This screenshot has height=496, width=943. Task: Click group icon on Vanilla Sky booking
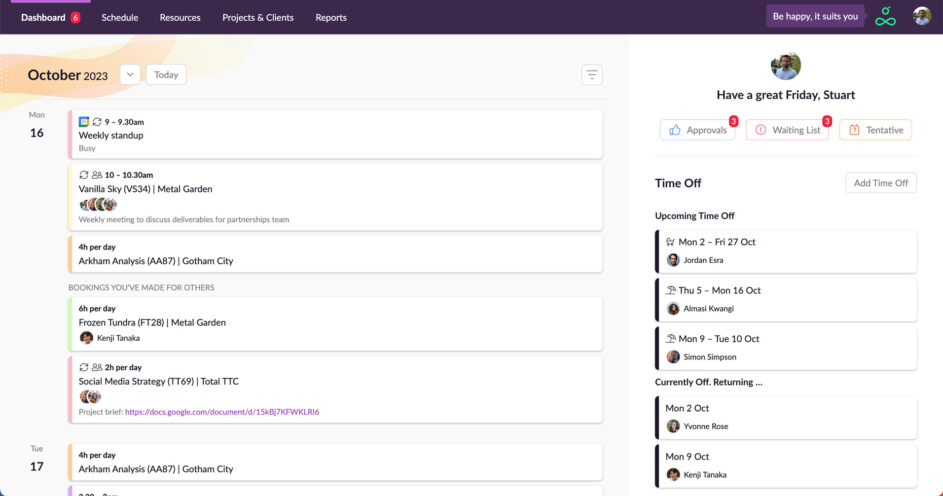(x=97, y=175)
